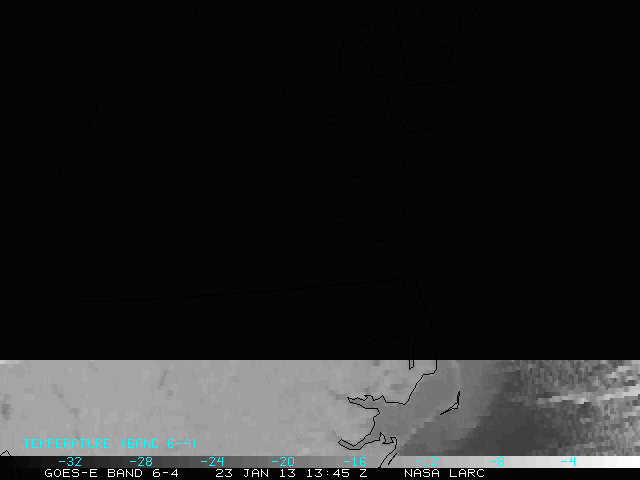Image resolution: width=640 pixels, height=480 pixels.
Task: Click the -12 temperature scale label
Action: (426, 461)
